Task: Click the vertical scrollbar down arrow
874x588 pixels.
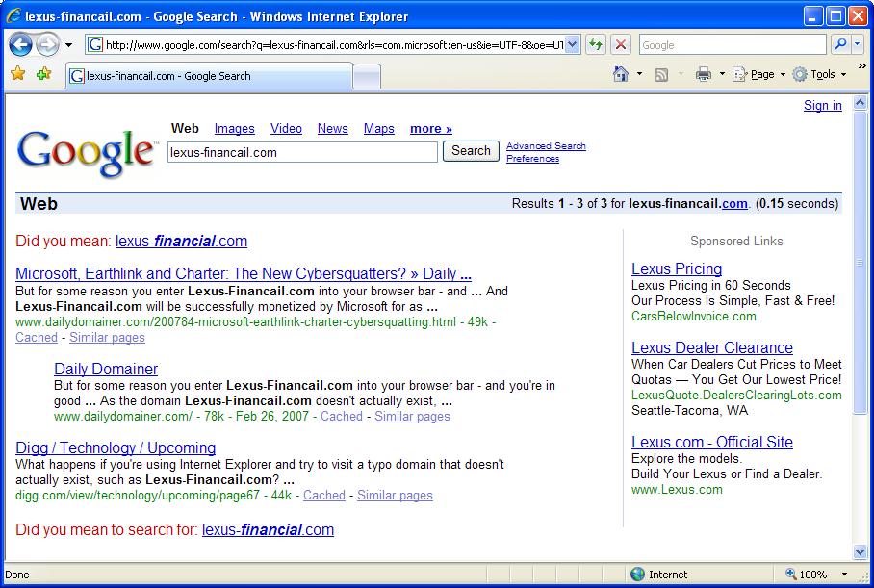Action: 861,552
